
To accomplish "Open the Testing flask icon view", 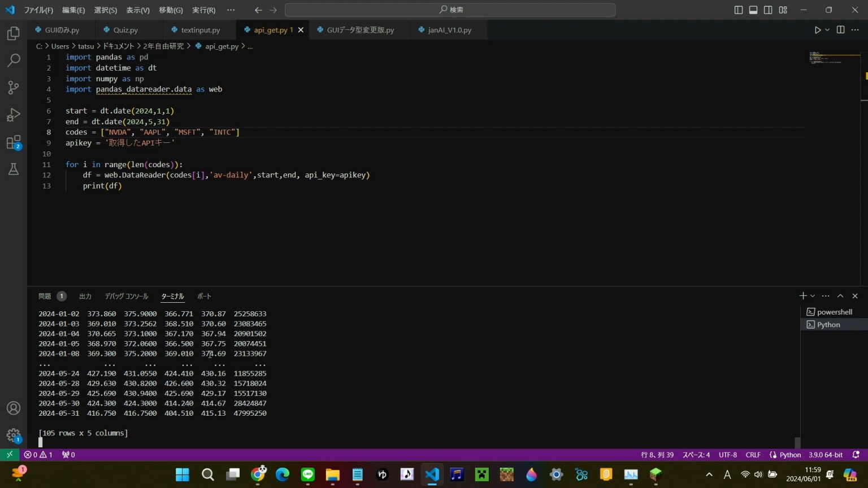I will click(14, 169).
